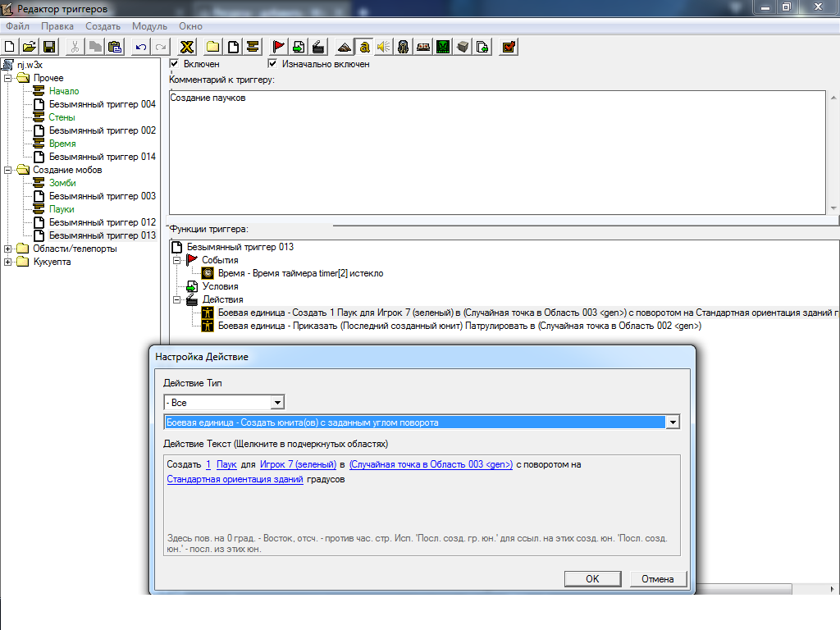This screenshot has width=840, height=630.
Task: Click the 'Паук' unit type link
Action: pyautogui.click(x=226, y=464)
